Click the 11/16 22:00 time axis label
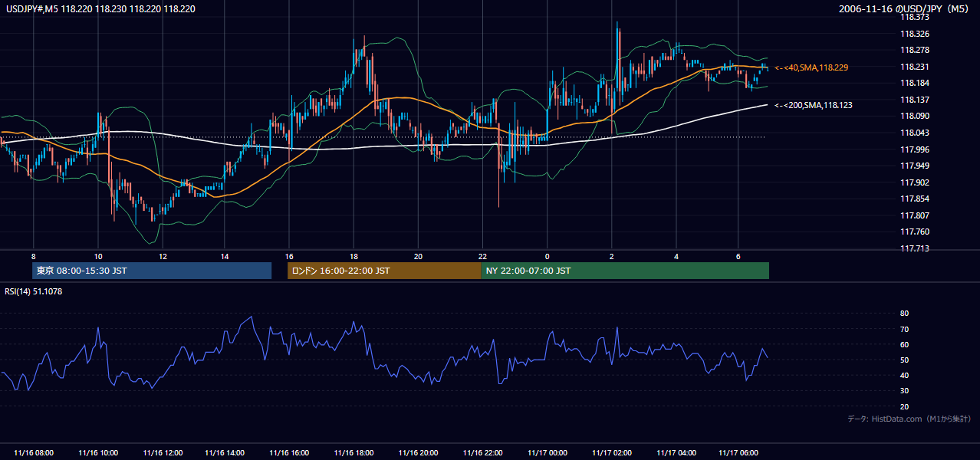Viewport: 980px width, 460px height. [x=482, y=454]
